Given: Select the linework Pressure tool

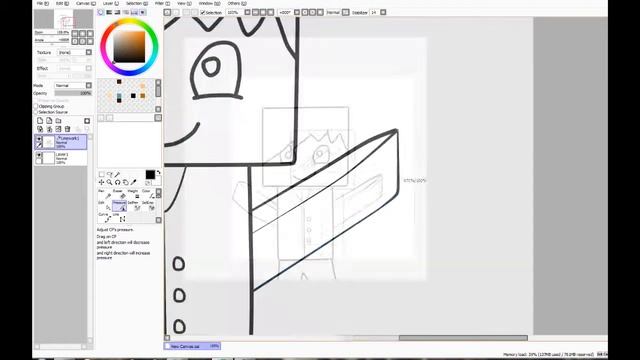Looking at the screenshot, I should [x=119, y=206].
